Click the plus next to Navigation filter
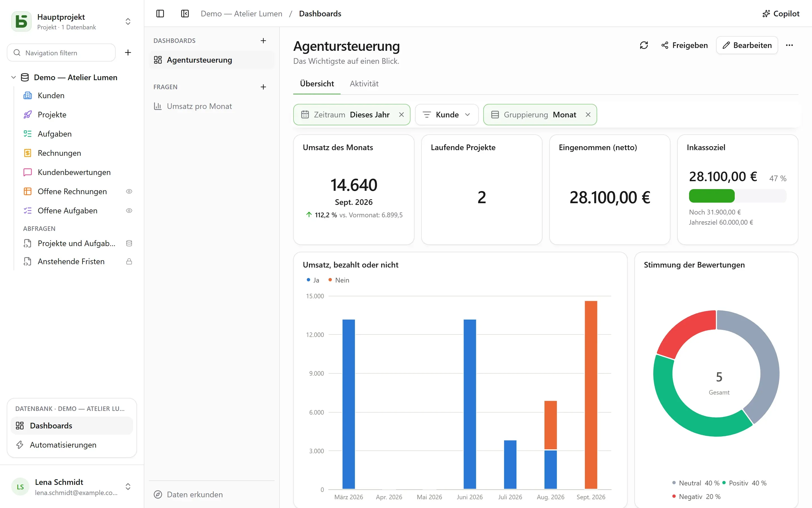 (x=128, y=52)
